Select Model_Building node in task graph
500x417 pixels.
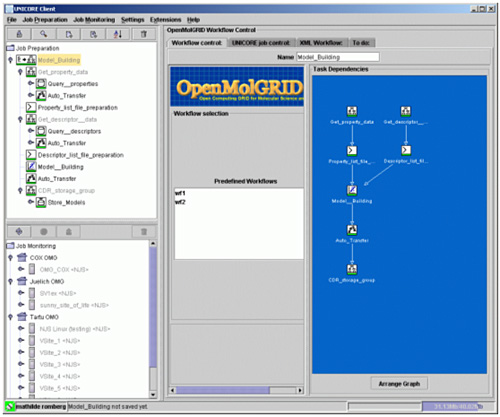[352, 190]
